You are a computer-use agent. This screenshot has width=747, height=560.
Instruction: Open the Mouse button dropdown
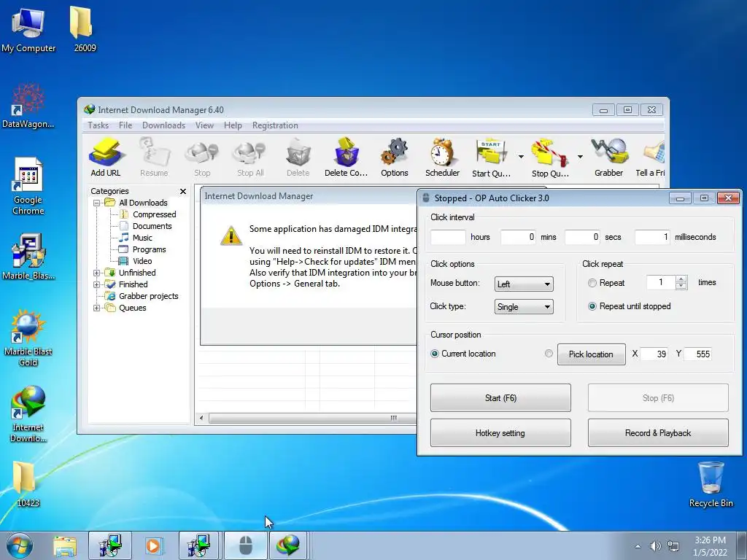pos(524,284)
